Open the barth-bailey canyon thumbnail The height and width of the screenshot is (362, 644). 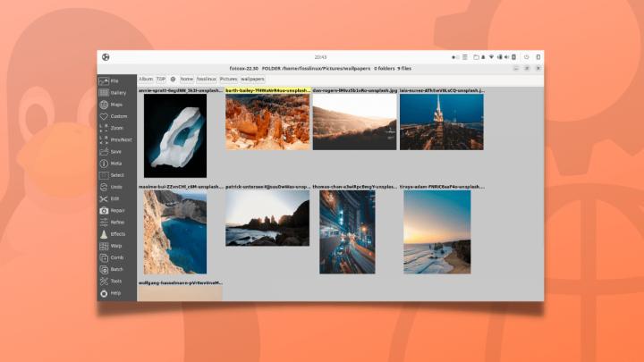tap(267, 122)
